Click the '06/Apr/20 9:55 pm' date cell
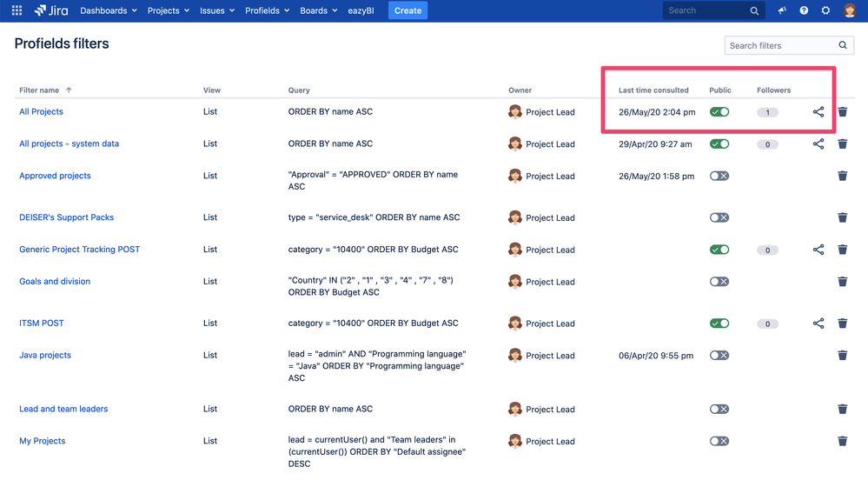Viewport: 868px width, 487px height. click(x=656, y=356)
